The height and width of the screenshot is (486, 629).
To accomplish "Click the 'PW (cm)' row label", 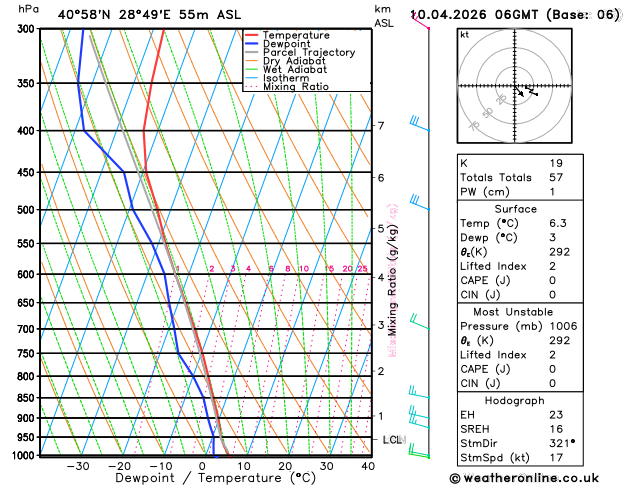I will pos(485,192).
